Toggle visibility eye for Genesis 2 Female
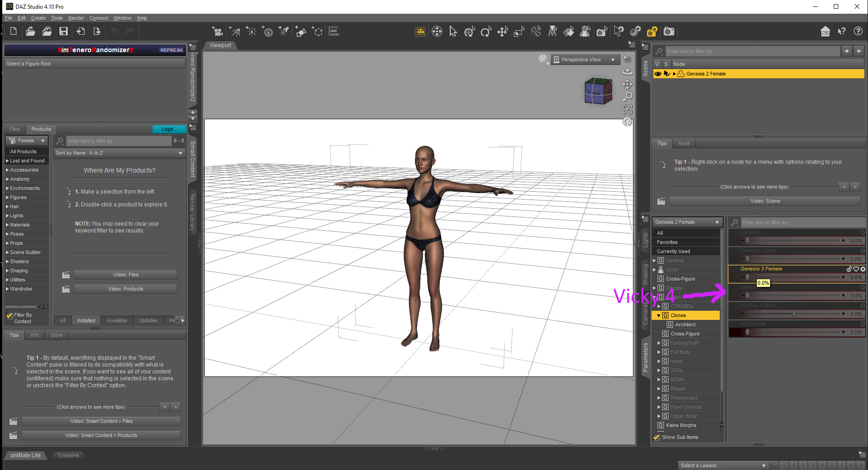Image resolution: width=868 pixels, height=470 pixels. [658, 74]
